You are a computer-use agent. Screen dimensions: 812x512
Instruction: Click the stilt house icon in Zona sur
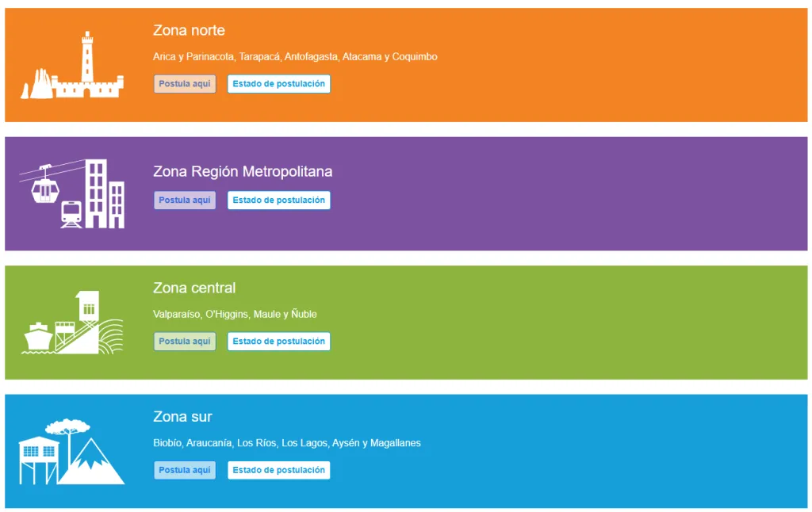(x=39, y=460)
